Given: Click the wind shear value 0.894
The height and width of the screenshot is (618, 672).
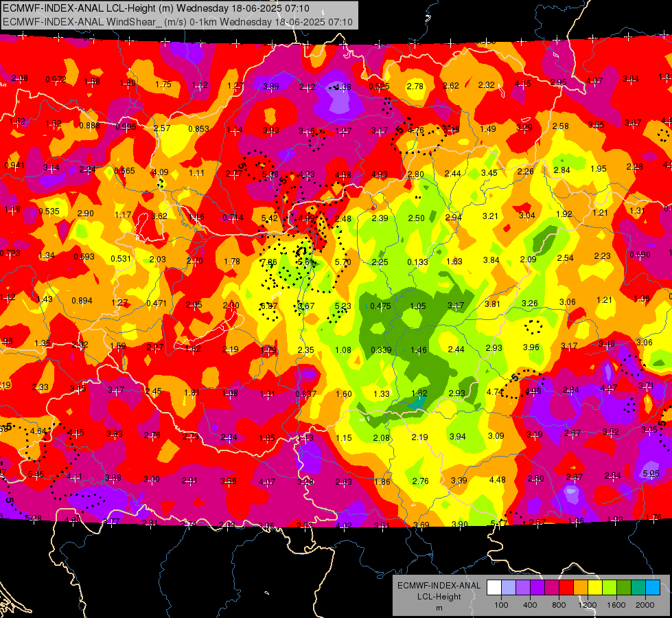Looking at the screenshot, I should (82, 300).
